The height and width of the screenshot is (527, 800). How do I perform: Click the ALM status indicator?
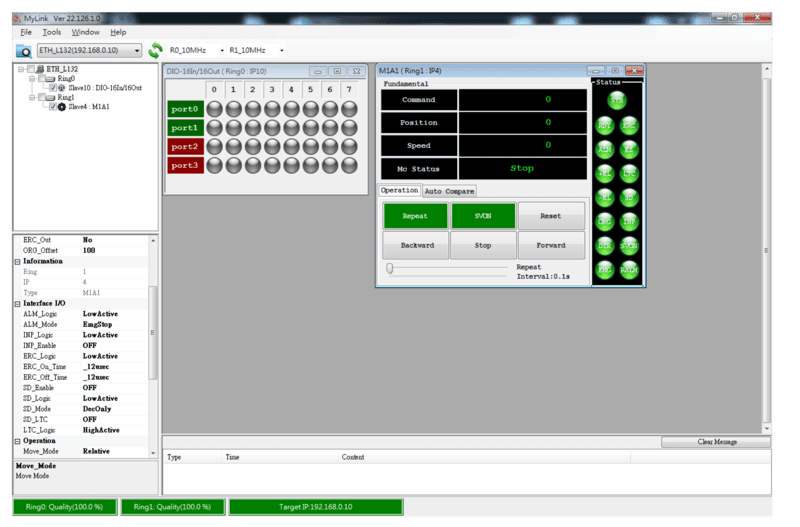(605, 149)
